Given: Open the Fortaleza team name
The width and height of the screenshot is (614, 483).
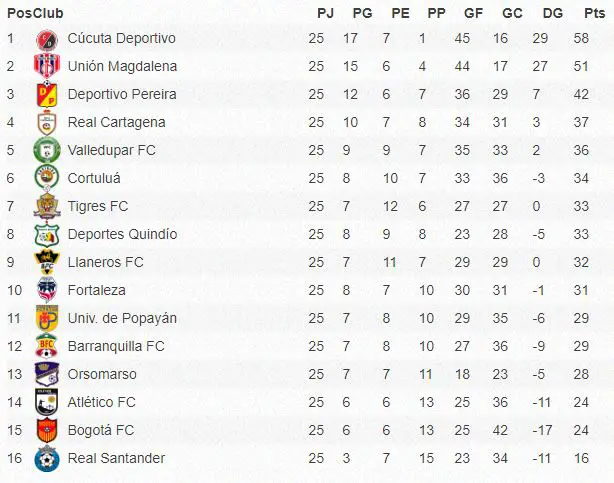Looking at the screenshot, I should point(97,290).
